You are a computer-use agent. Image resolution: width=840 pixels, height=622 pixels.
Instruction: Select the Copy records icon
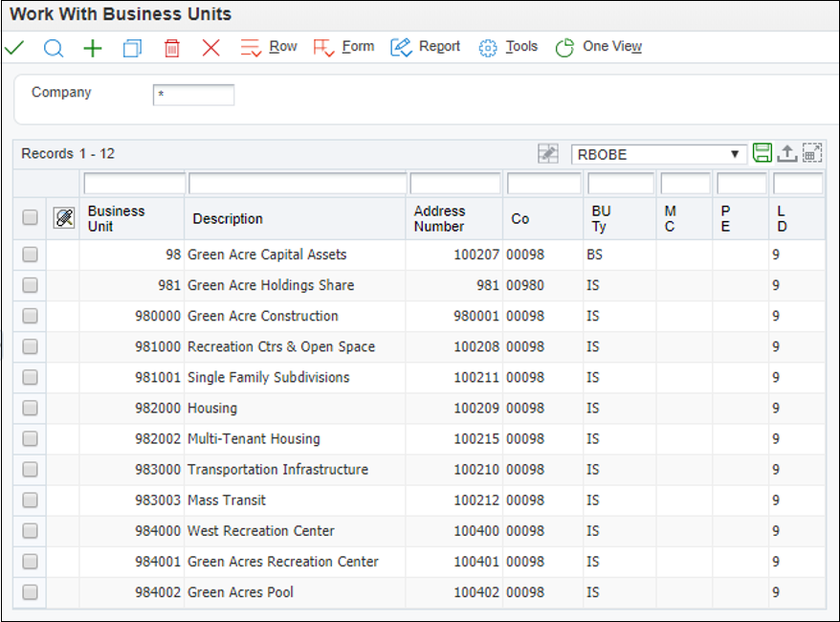click(132, 46)
